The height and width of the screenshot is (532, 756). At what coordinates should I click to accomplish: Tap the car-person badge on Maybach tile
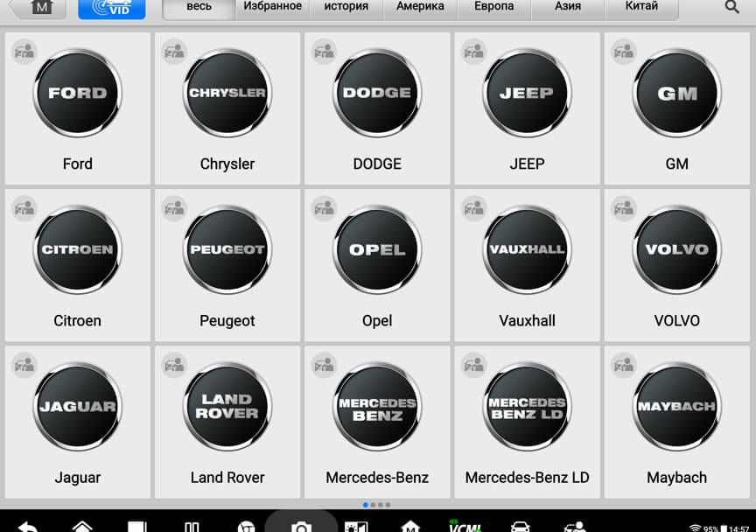[624, 365]
